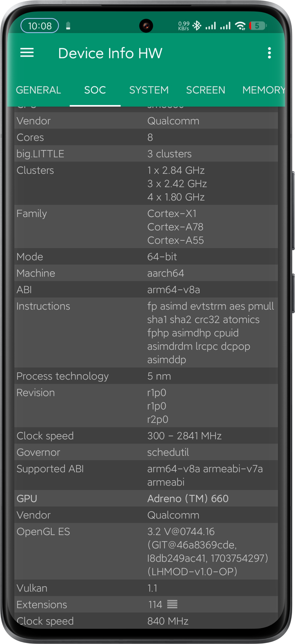Tap the battery indicator icon
This screenshot has width=295, height=644.
258,25
